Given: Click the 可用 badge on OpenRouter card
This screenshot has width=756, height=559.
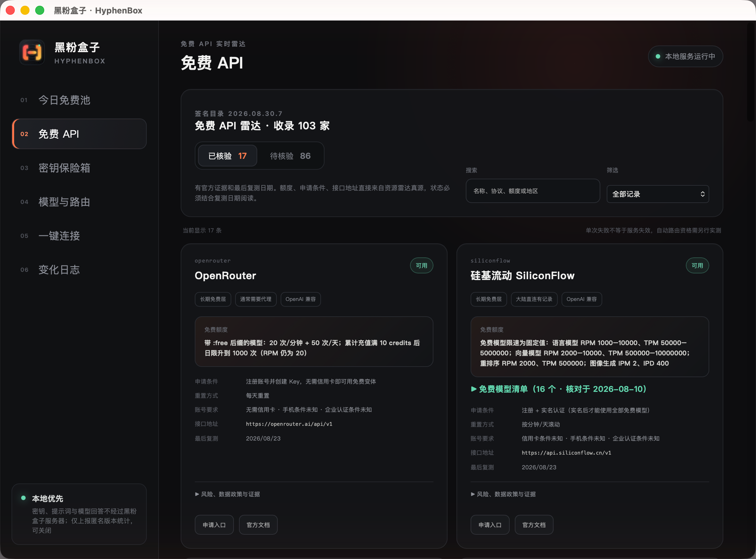Looking at the screenshot, I should 422,266.
